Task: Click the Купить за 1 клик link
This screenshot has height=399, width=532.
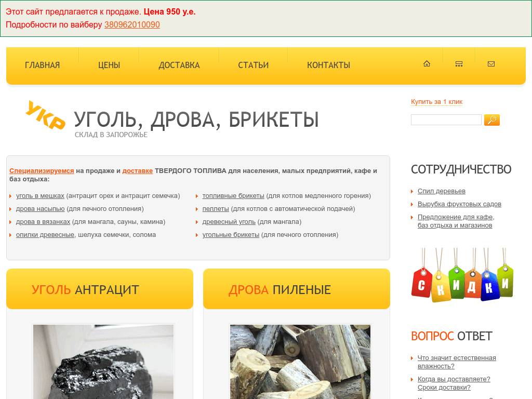Action: coord(436,102)
